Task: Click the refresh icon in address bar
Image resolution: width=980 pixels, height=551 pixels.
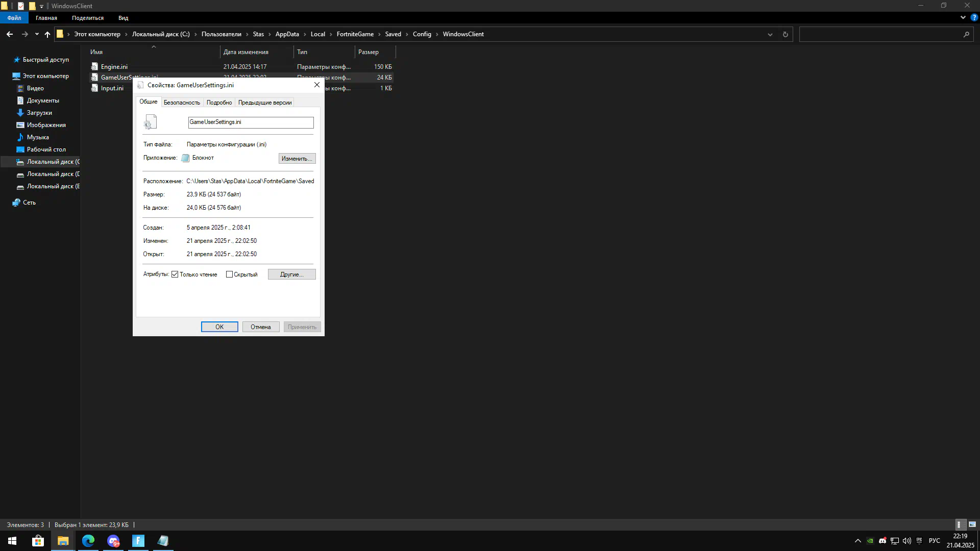Action: 785,34
